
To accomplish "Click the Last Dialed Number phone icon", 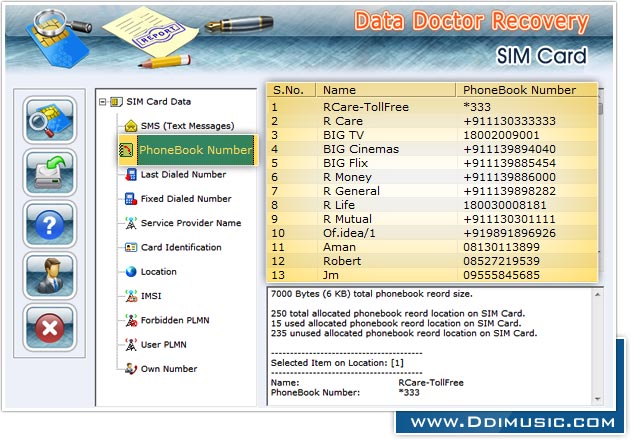I will click(131, 175).
